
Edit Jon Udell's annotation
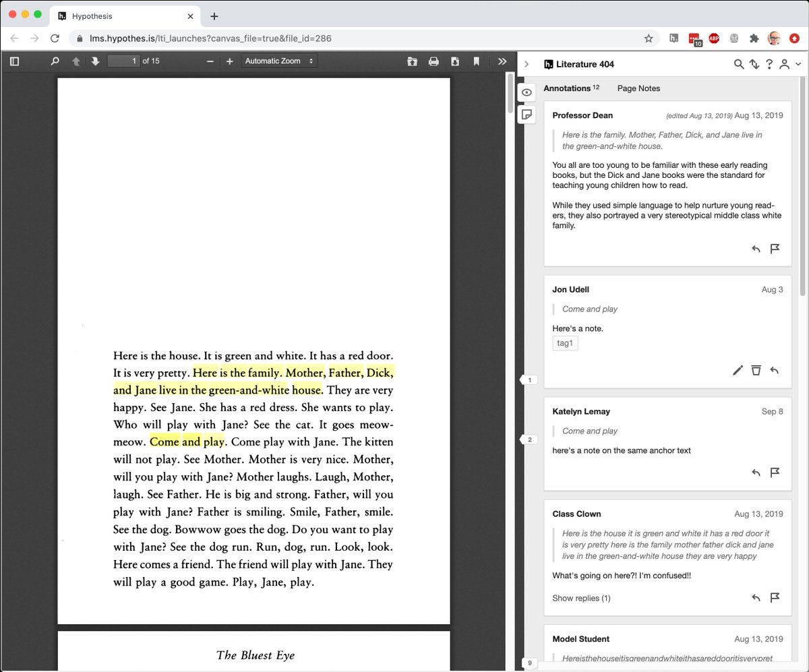738,370
